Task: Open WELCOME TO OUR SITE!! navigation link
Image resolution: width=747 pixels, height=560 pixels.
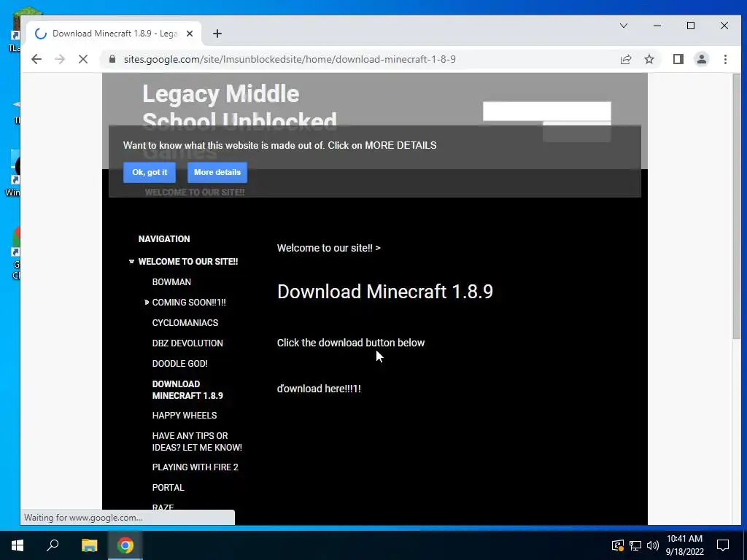Action: (x=188, y=262)
